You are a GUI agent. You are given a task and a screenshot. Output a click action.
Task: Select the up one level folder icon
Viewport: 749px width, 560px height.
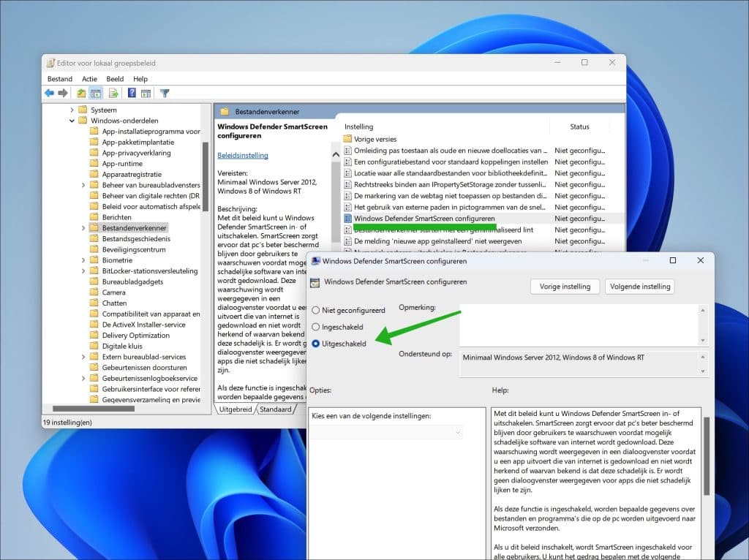click(81, 92)
